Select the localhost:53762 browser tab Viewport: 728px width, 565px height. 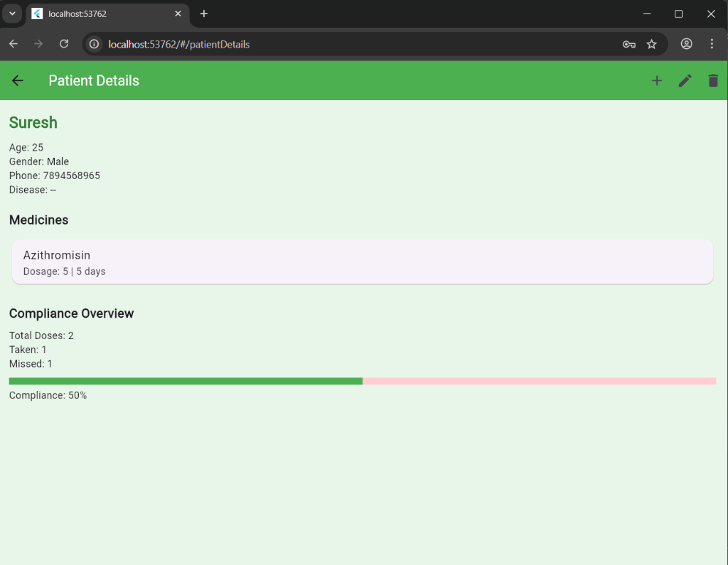point(108,14)
